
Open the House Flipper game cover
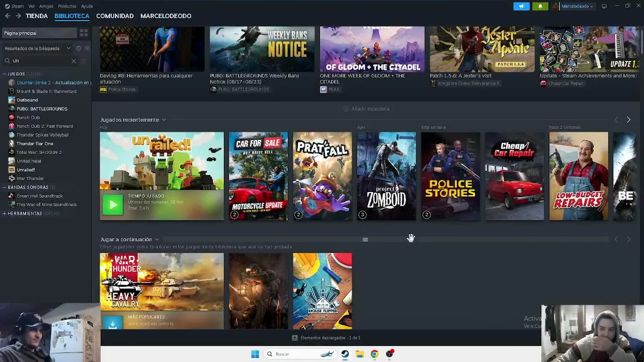point(323,291)
